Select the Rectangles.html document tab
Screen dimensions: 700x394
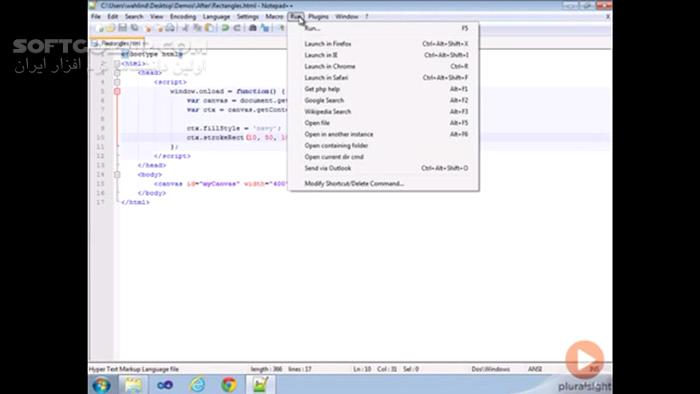coord(119,43)
